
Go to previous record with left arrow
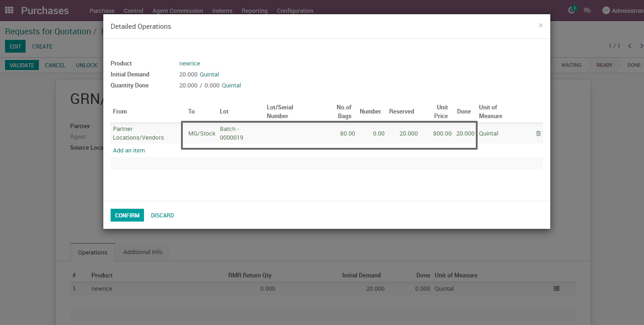coord(629,46)
